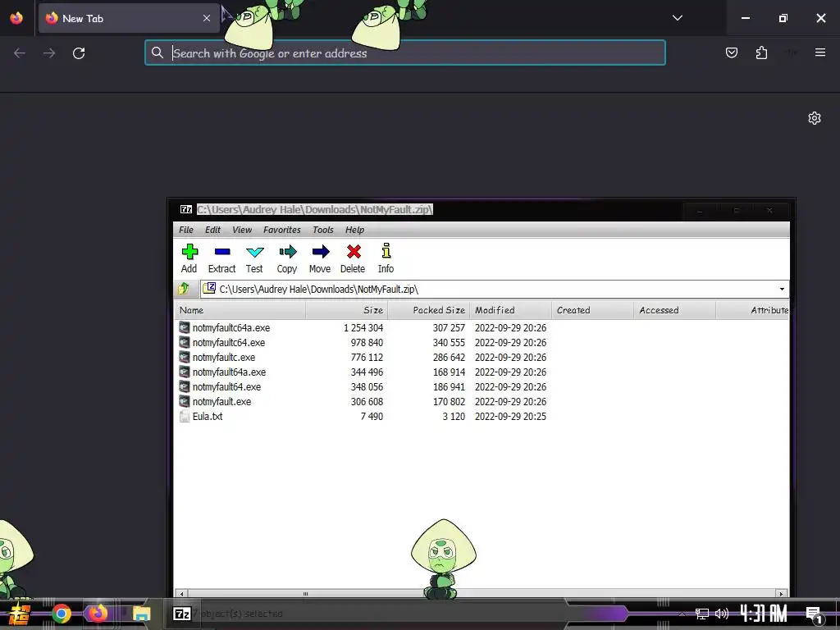The image size is (840, 630).
Task: Open the notification center icon
Action: pos(814,615)
